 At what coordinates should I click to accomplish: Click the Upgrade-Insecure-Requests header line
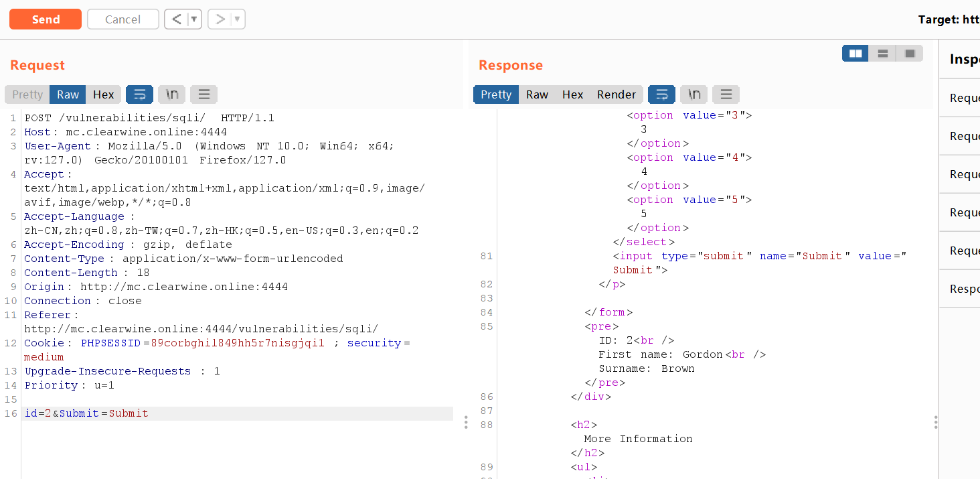(122, 371)
